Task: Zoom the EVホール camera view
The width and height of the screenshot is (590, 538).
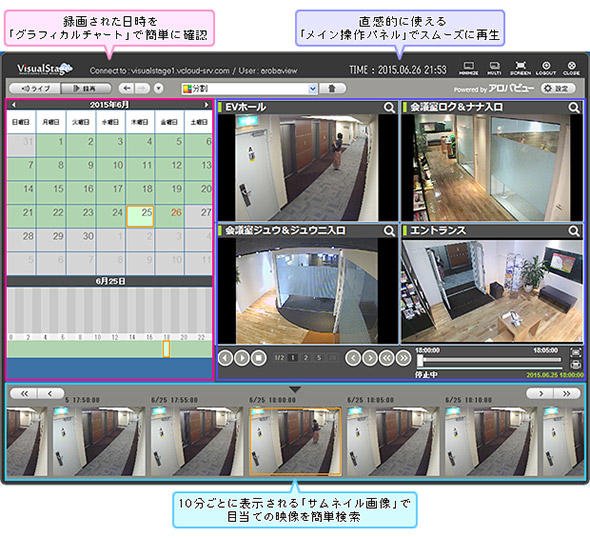Action: tap(389, 108)
